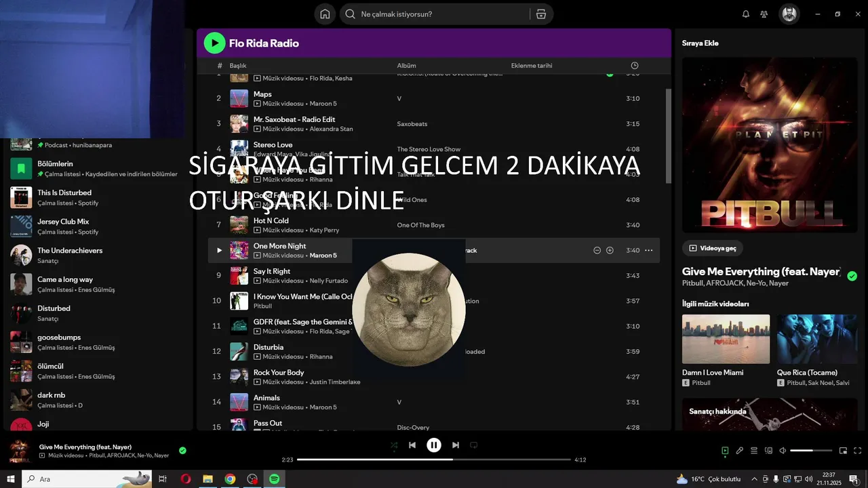The height and width of the screenshot is (488, 868).
Task: Toggle repeat mode
Action: 474,445
